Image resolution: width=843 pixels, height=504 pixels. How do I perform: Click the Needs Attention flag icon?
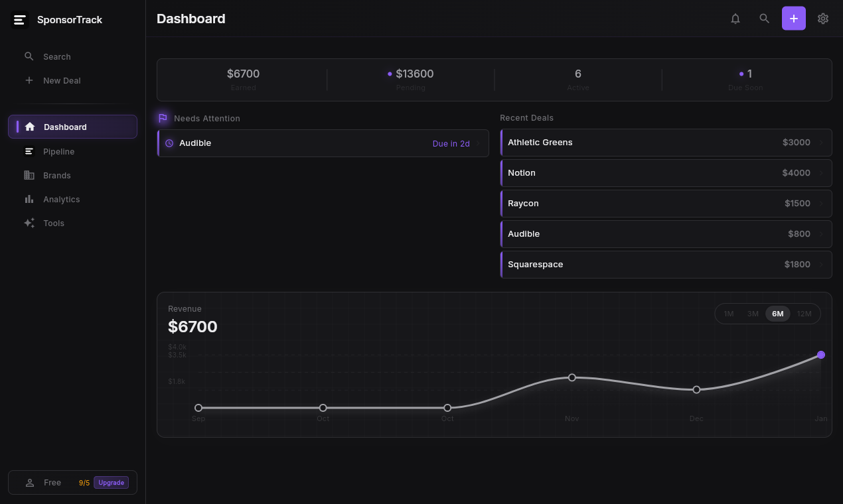tap(163, 117)
